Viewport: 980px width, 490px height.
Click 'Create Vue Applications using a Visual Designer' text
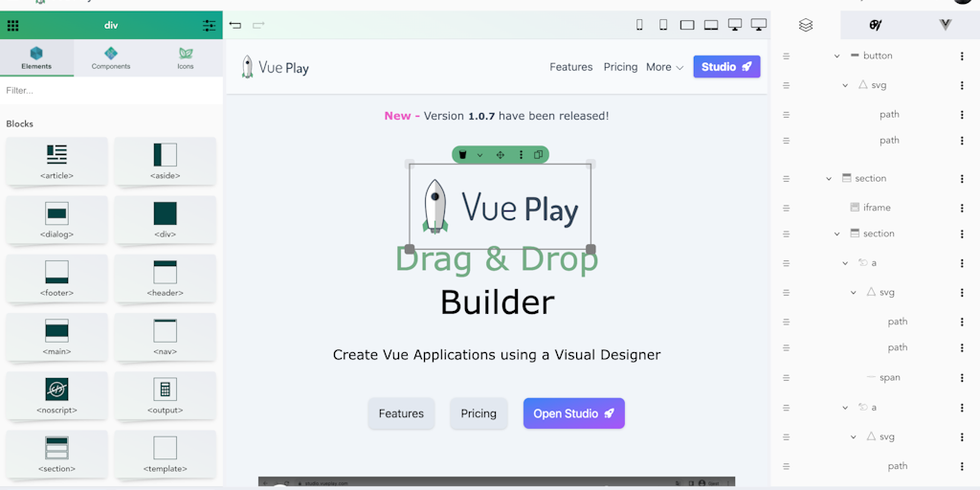click(x=497, y=355)
